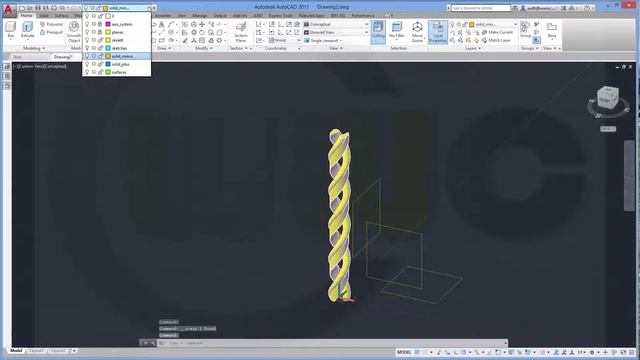Click the grid display icon in status bar
This screenshot has width=640, height=360.
(417, 352)
